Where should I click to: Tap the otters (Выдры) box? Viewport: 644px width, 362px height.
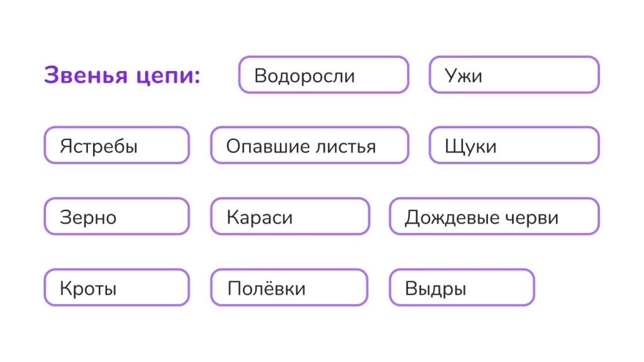point(462,288)
